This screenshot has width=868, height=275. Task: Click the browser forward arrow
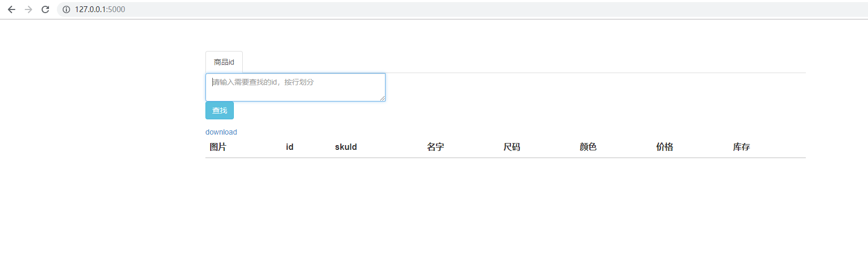click(28, 9)
